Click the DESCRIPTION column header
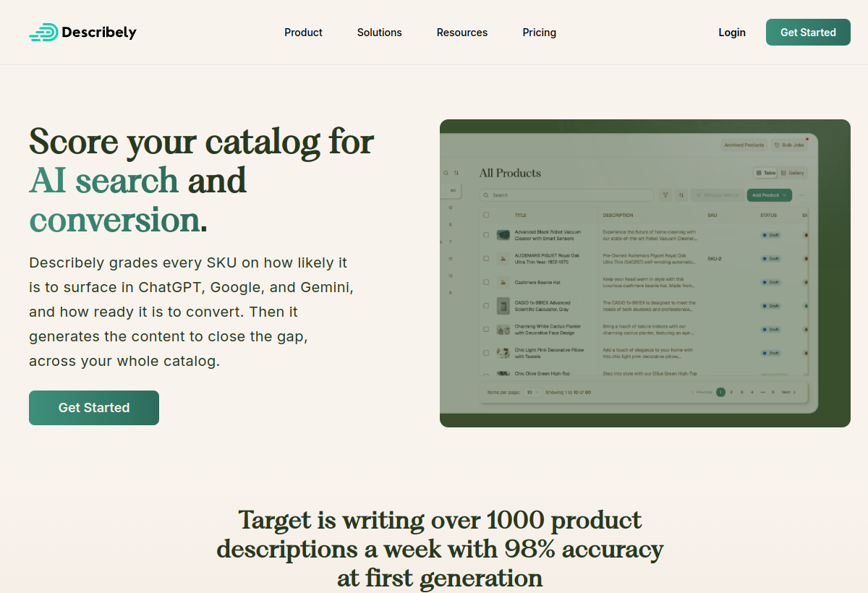The height and width of the screenshot is (593, 868). (618, 215)
